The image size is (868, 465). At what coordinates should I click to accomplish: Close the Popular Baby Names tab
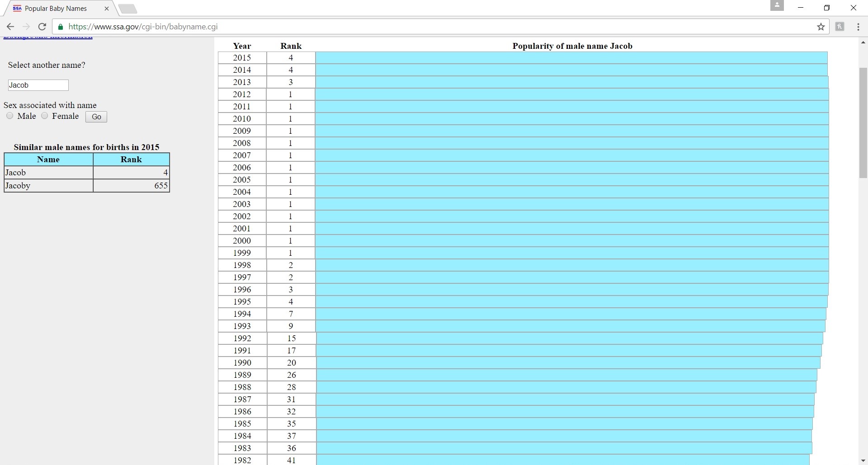107,9
